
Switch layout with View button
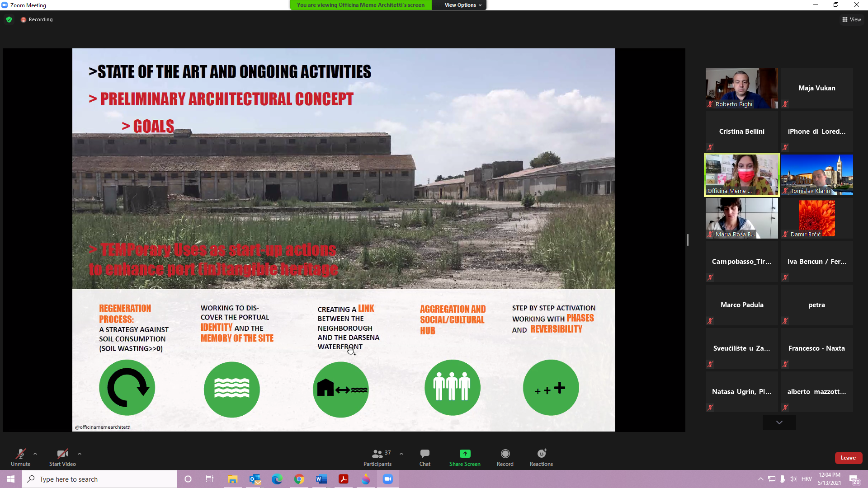[x=851, y=19]
